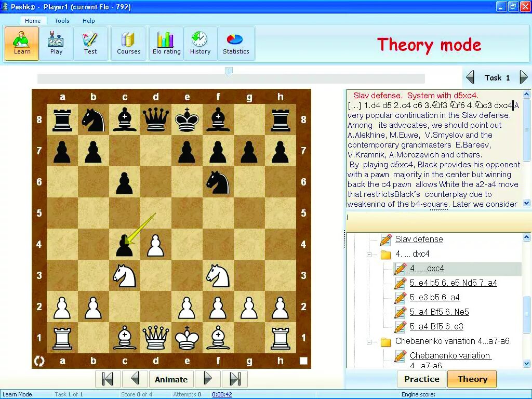Open the History clock icon

200,44
